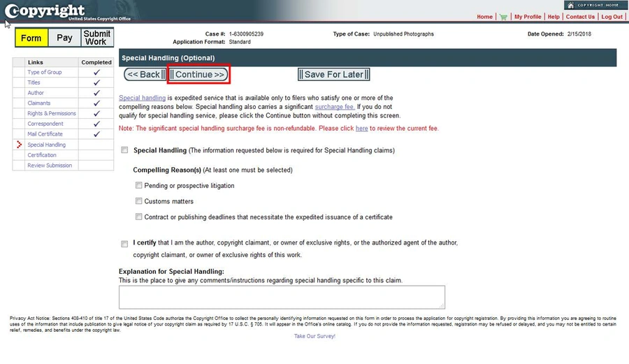Viewport: 629px width, 364px height.
Task: Click the Continue button
Action: [x=198, y=75]
